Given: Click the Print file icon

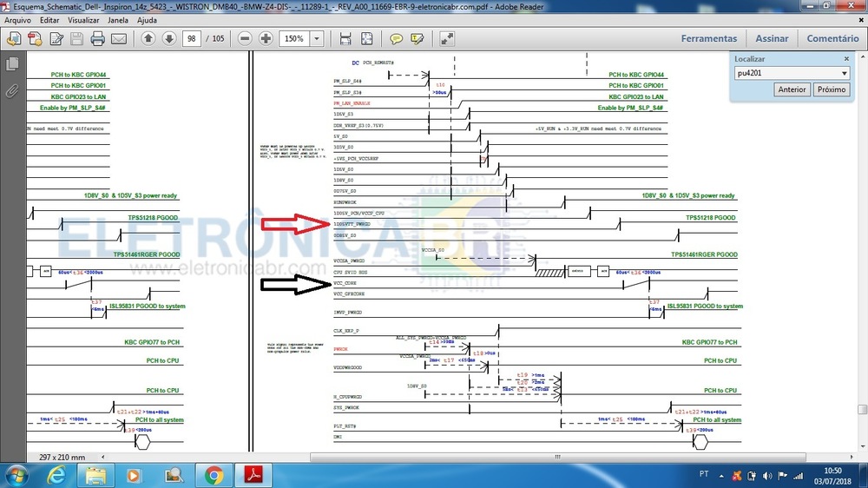Looking at the screenshot, I should click(x=97, y=39).
